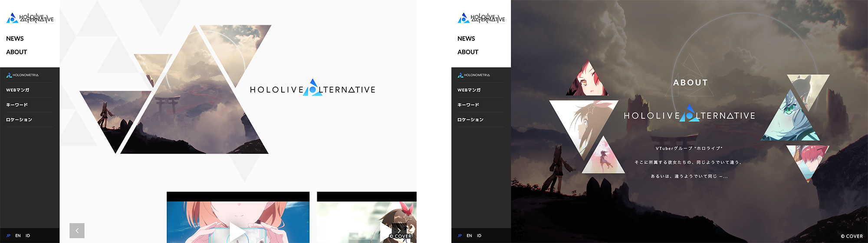
Task: Open HOLONOMETRIA in the right page sidebar
Action: click(x=474, y=75)
